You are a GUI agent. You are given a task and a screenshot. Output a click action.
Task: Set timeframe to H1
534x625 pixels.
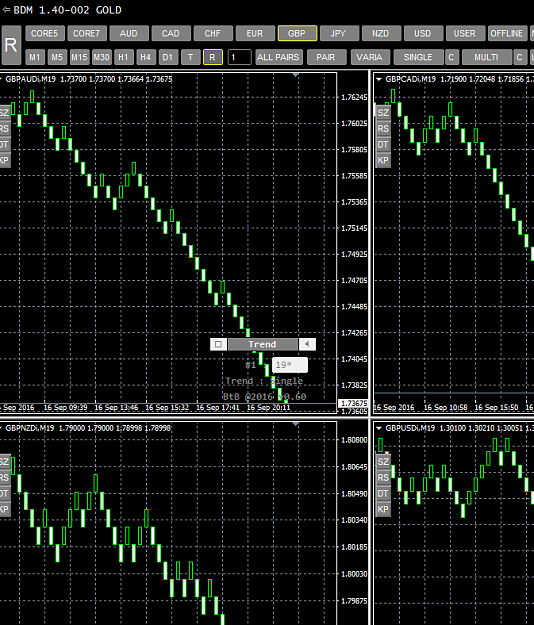pos(124,57)
